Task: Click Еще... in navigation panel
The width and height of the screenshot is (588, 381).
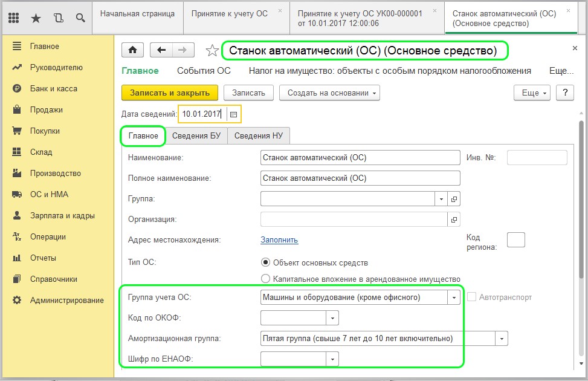Action: pos(561,71)
